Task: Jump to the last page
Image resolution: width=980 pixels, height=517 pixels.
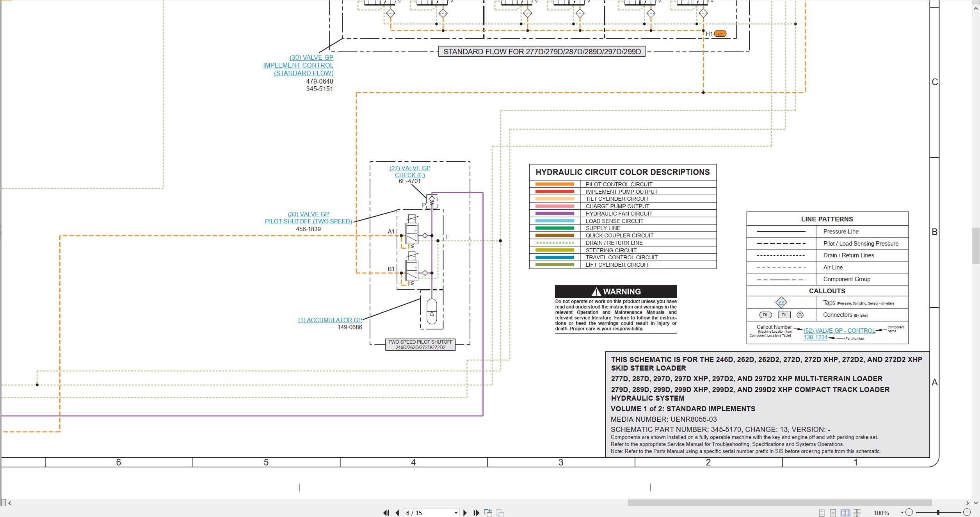Action: (476, 513)
